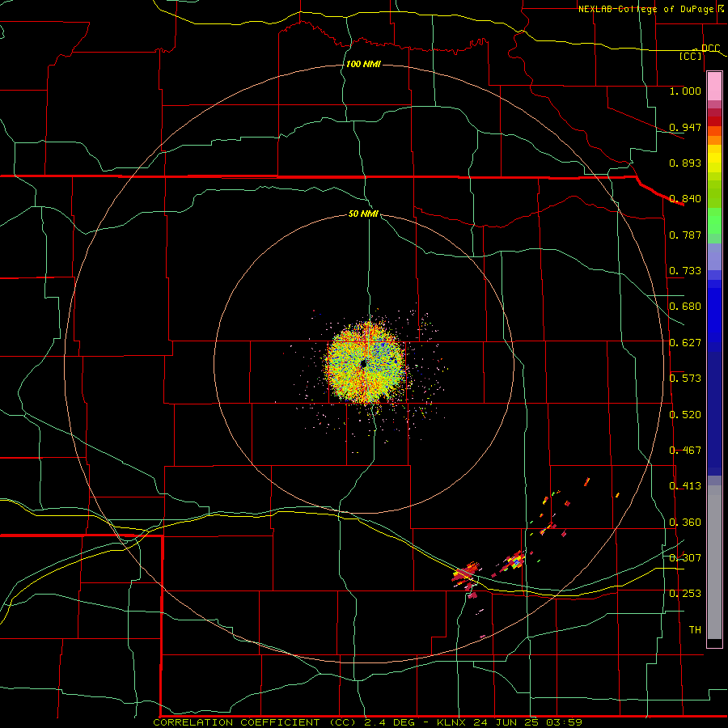This screenshot has height=728, width=728.
Task: Select the 1.000 scale value
Action: click(685, 91)
